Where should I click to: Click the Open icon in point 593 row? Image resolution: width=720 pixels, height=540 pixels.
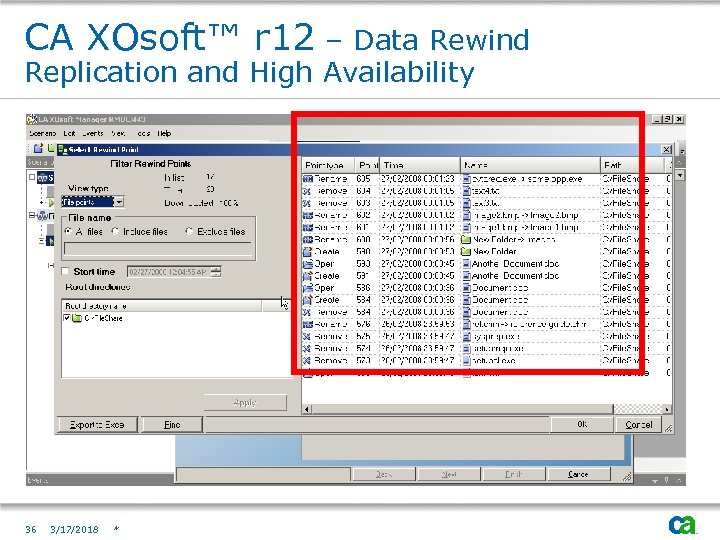coord(308,264)
